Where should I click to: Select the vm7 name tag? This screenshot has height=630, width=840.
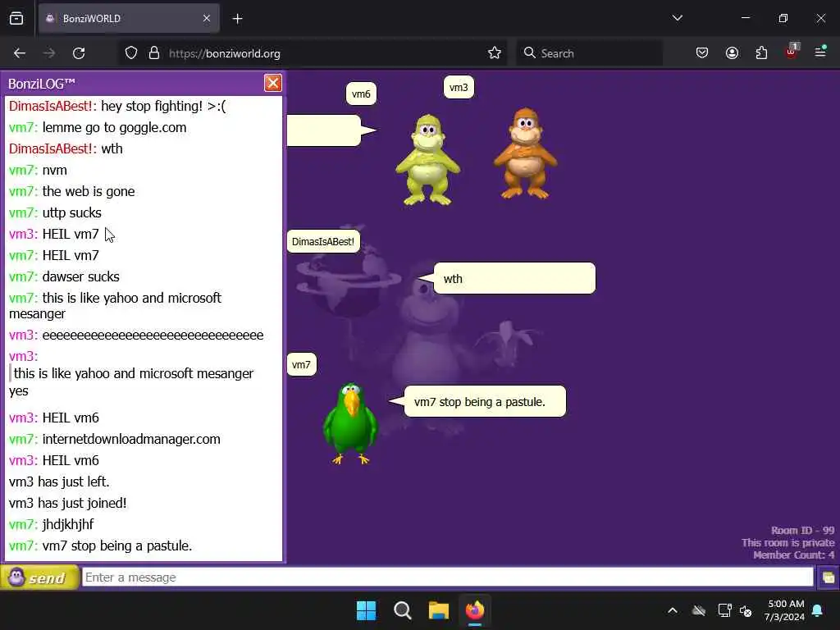[302, 365]
